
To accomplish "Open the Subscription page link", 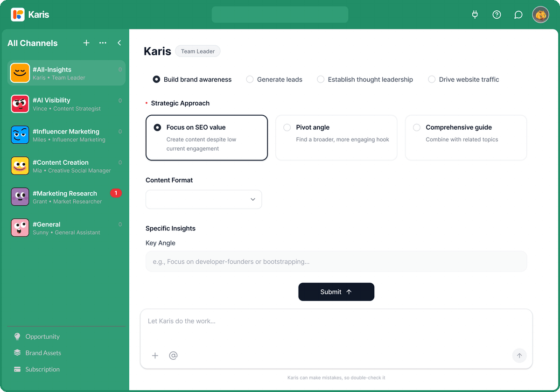I will point(42,369).
